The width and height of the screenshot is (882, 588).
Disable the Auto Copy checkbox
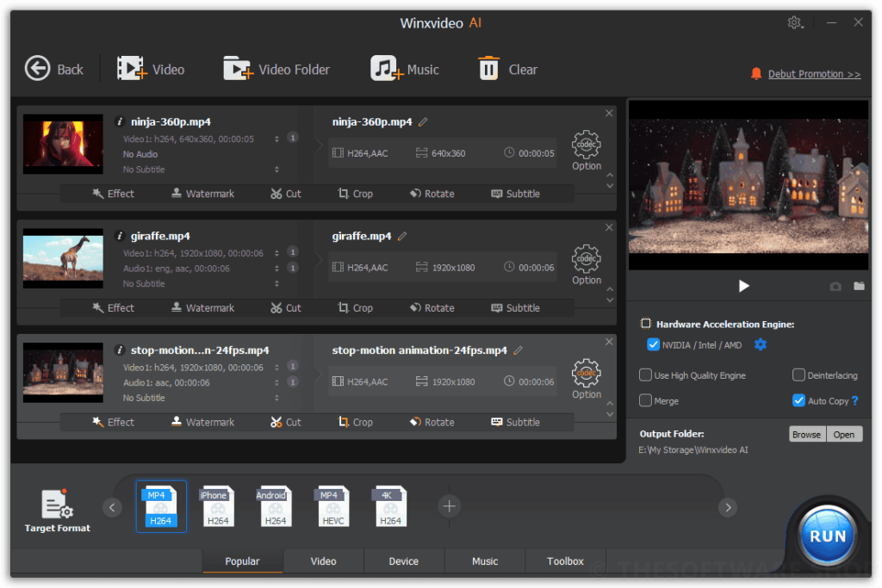coord(798,400)
